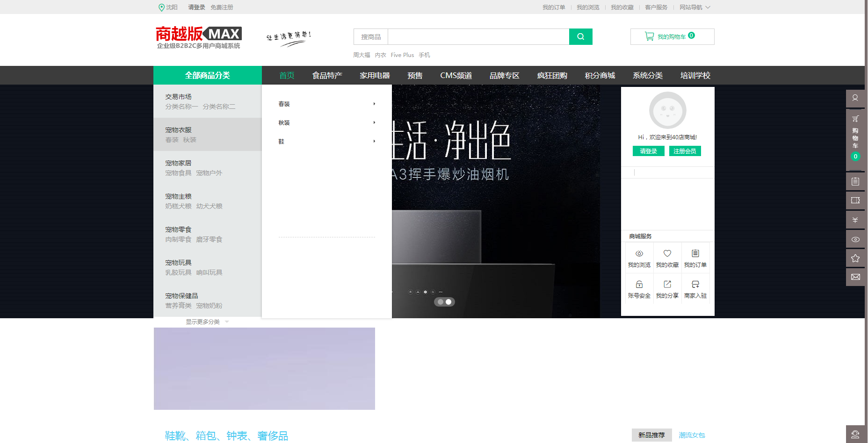Click the green 请登录 button
The height and width of the screenshot is (443, 868).
pos(648,151)
